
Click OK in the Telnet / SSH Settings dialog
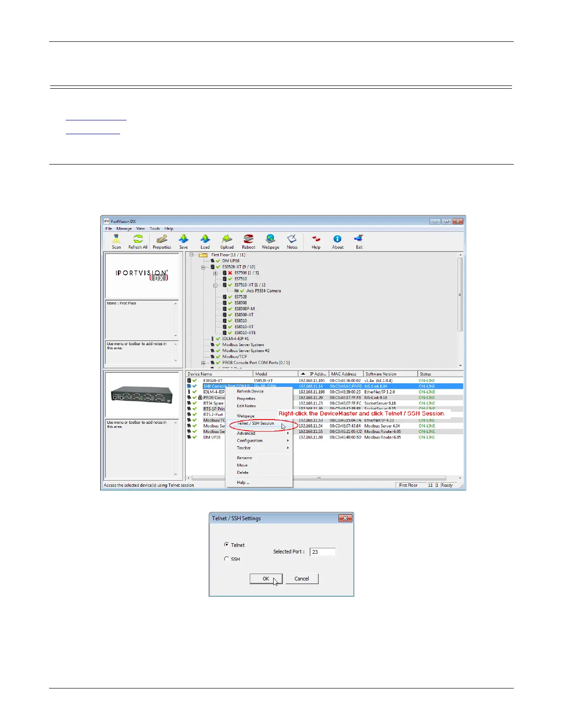pos(266,579)
